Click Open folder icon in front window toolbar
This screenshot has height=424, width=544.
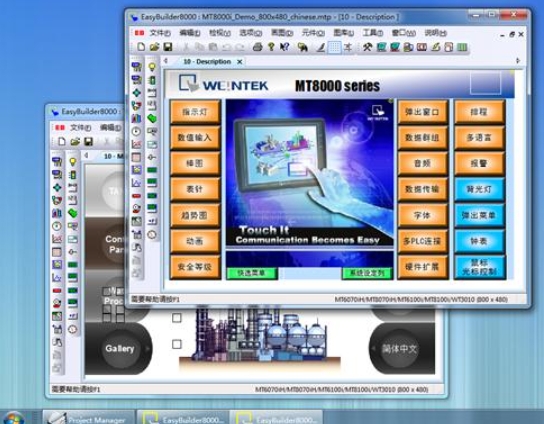coord(154,47)
